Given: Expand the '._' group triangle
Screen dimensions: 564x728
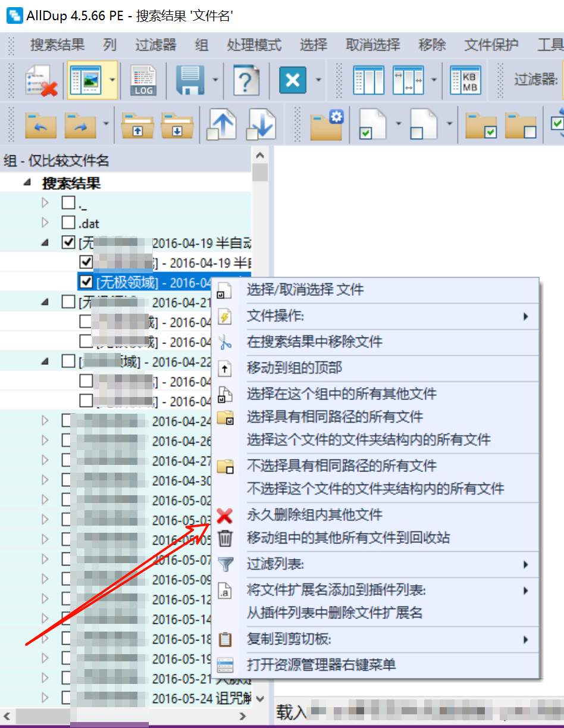Looking at the screenshot, I should 45,204.
